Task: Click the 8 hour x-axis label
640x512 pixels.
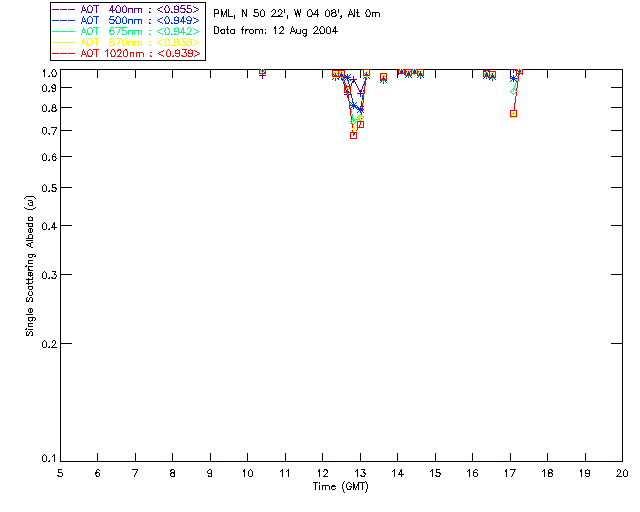Action: coord(173,473)
